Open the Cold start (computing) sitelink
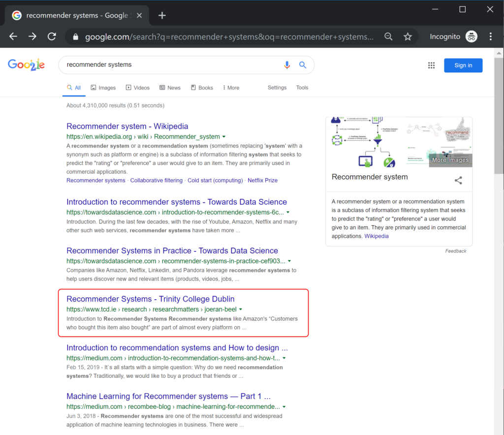 click(215, 181)
